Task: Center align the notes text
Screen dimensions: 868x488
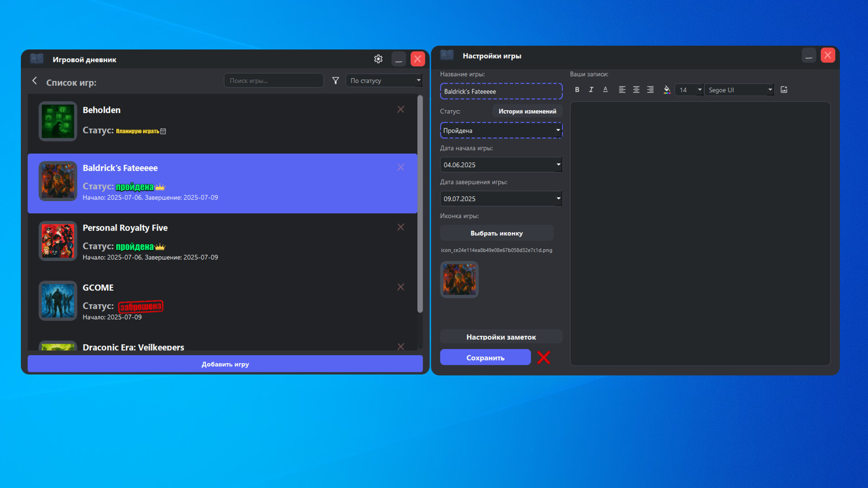Action: pyautogui.click(x=636, y=90)
